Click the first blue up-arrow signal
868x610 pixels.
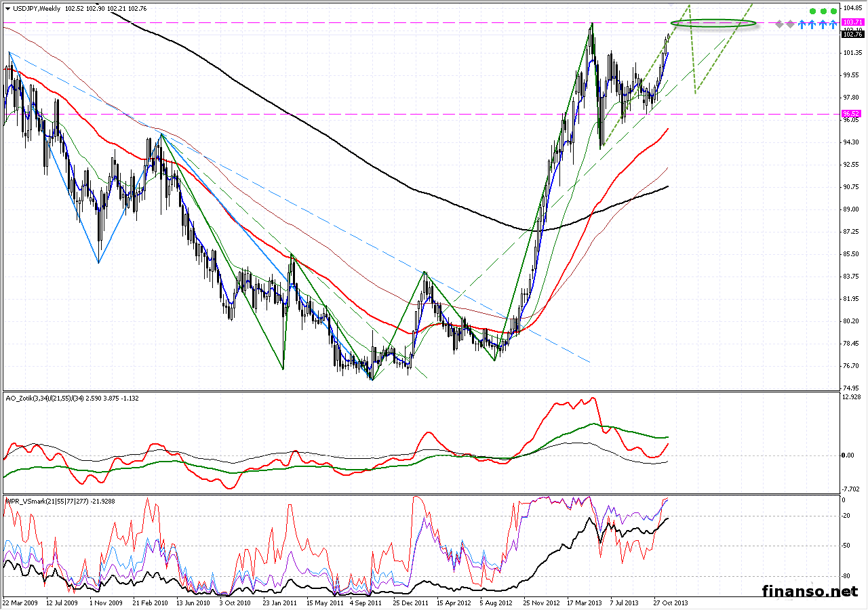[802, 24]
